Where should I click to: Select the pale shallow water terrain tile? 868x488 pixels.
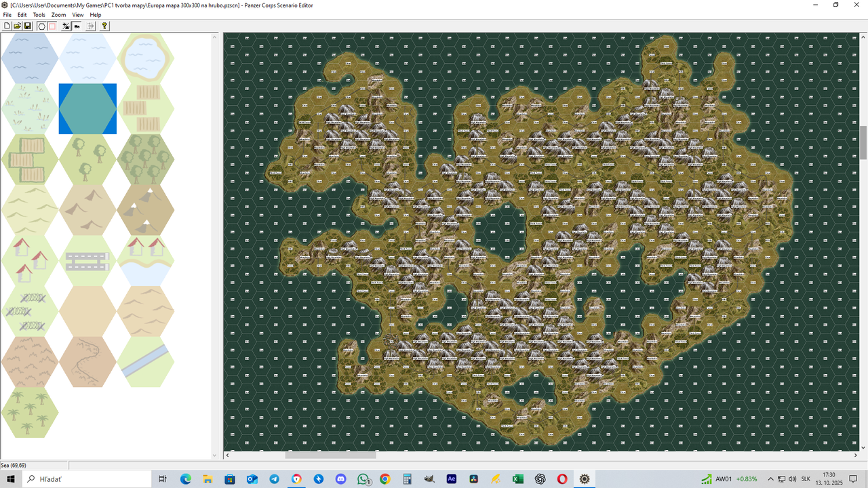[87, 58]
